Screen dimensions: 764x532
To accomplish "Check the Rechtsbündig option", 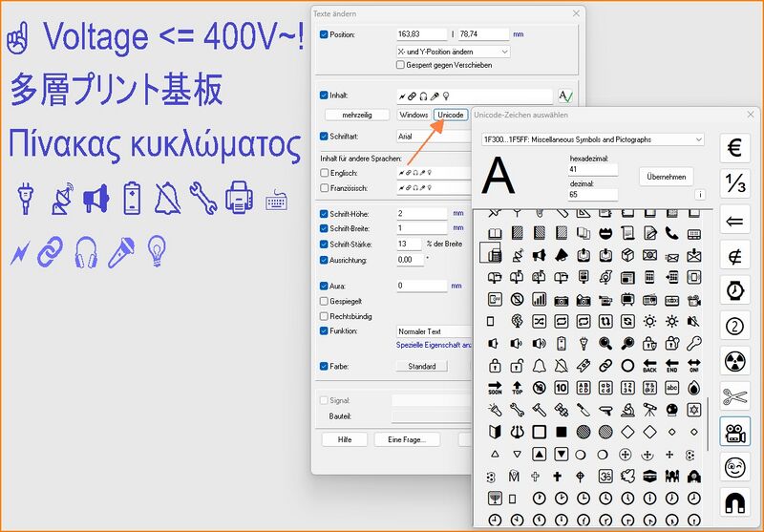I will (x=325, y=316).
